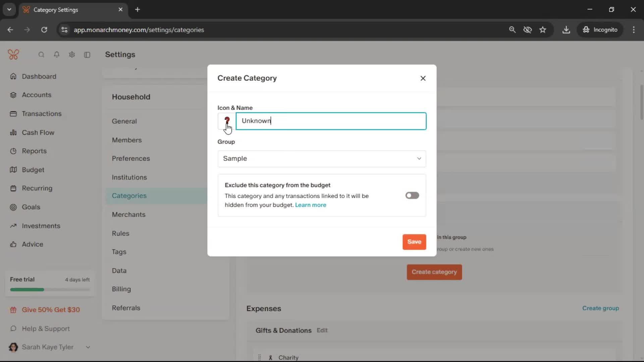Open Cash Flow in sidebar

pos(38,132)
